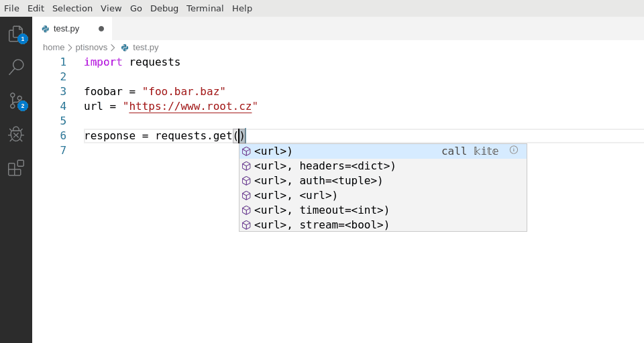Click the unsaved dot on test.py tab
This screenshot has width=644, height=343.
click(101, 29)
